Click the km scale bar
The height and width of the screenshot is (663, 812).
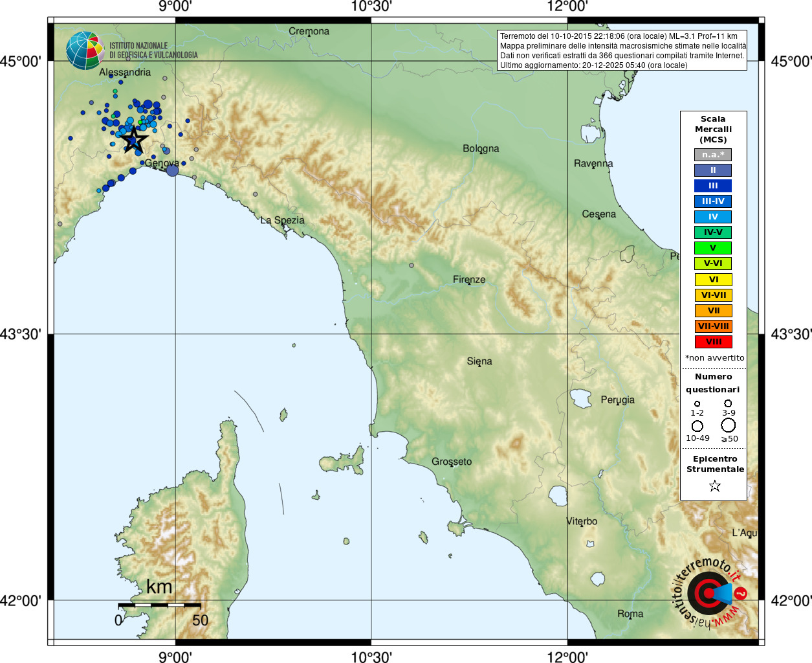[159, 605]
